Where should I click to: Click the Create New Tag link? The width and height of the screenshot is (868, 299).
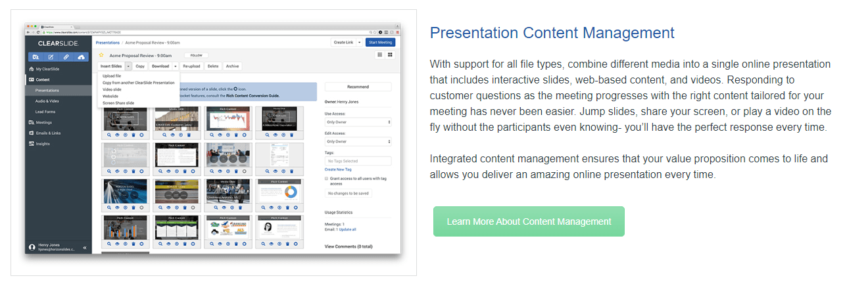click(338, 170)
